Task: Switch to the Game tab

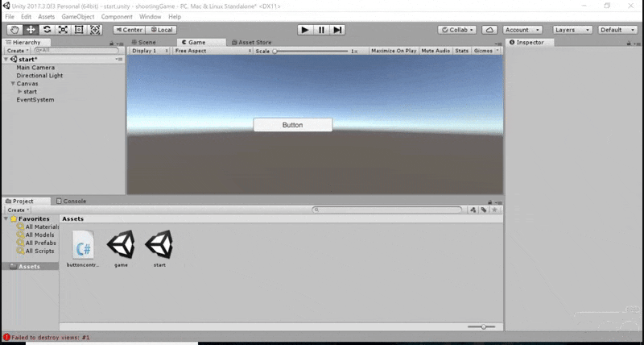Action: click(x=201, y=42)
